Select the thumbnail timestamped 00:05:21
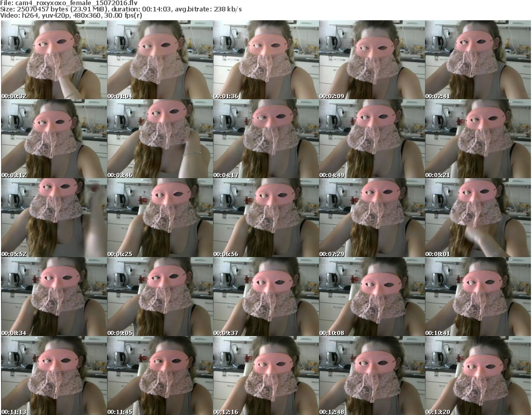This screenshot has width=532, height=415. pyautogui.click(x=478, y=139)
